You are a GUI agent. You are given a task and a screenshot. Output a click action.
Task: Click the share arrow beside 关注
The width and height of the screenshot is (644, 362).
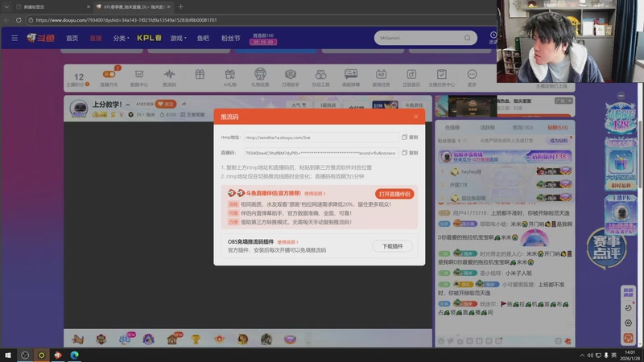pyautogui.click(x=184, y=104)
